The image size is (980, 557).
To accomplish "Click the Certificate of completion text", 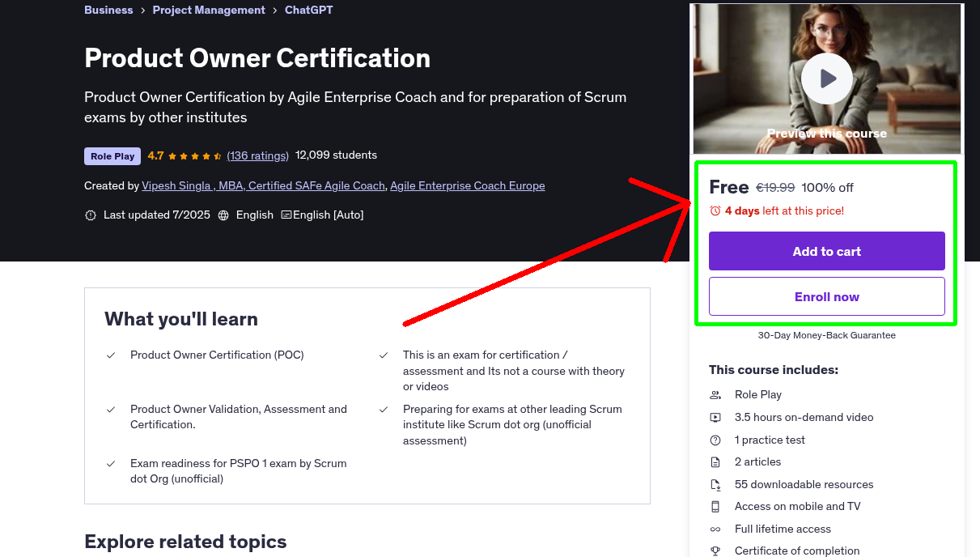I will [x=797, y=551].
